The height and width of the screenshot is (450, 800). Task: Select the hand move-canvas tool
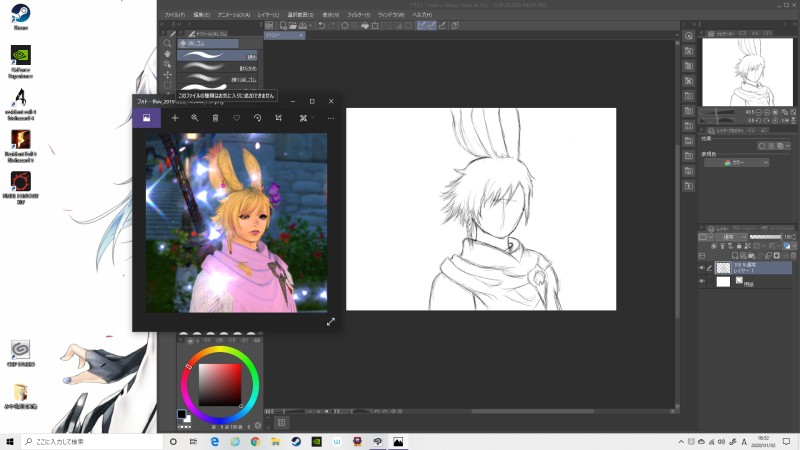[167, 54]
